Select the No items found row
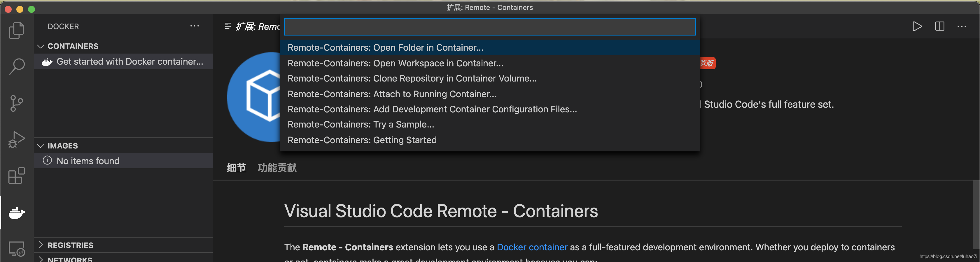980x262 pixels. (123, 161)
